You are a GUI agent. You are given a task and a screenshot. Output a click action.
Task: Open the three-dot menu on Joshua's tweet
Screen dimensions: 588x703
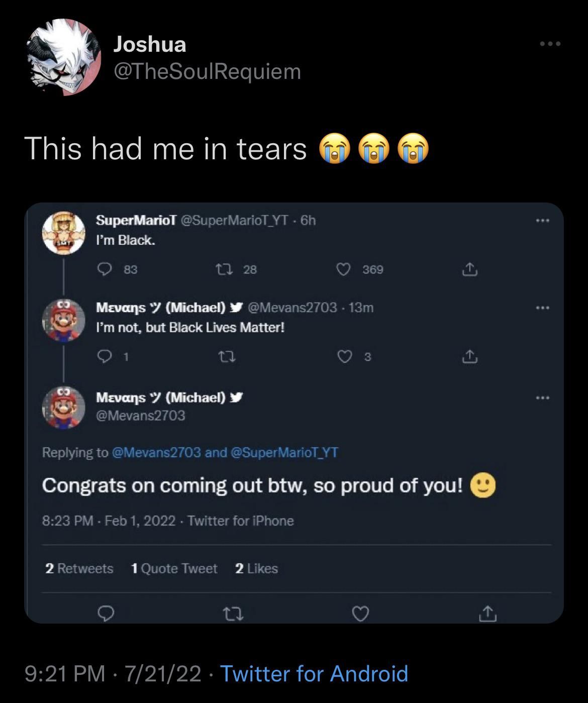550,44
